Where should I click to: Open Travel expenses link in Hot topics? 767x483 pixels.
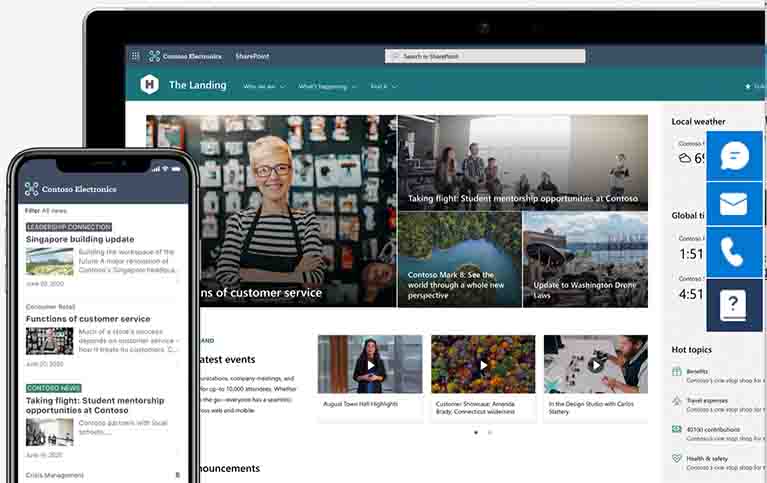707,400
